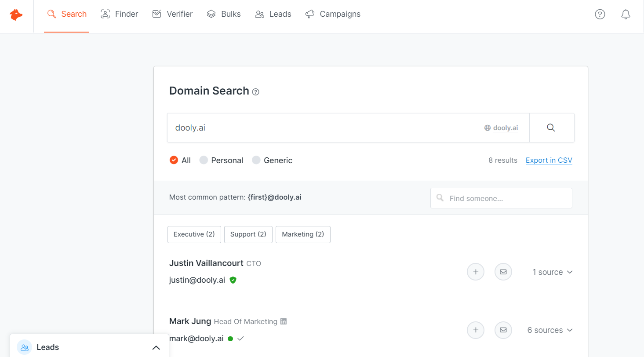Click the Hunter fox logo
Viewport: 644px width, 357px height.
click(x=16, y=15)
